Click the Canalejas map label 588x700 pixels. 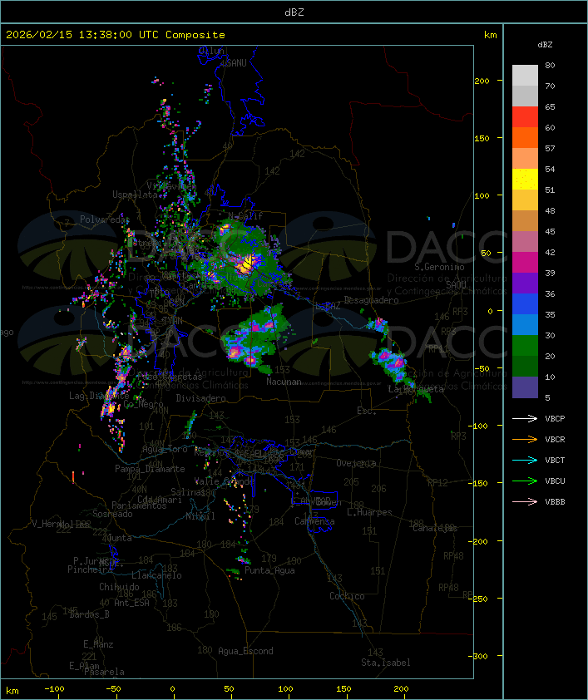coord(435,529)
